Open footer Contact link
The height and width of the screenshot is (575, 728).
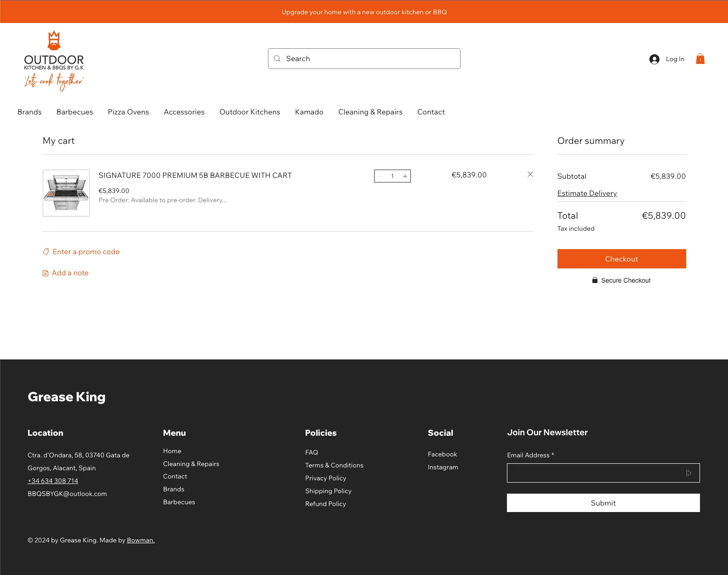pyautogui.click(x=175, y=476)
